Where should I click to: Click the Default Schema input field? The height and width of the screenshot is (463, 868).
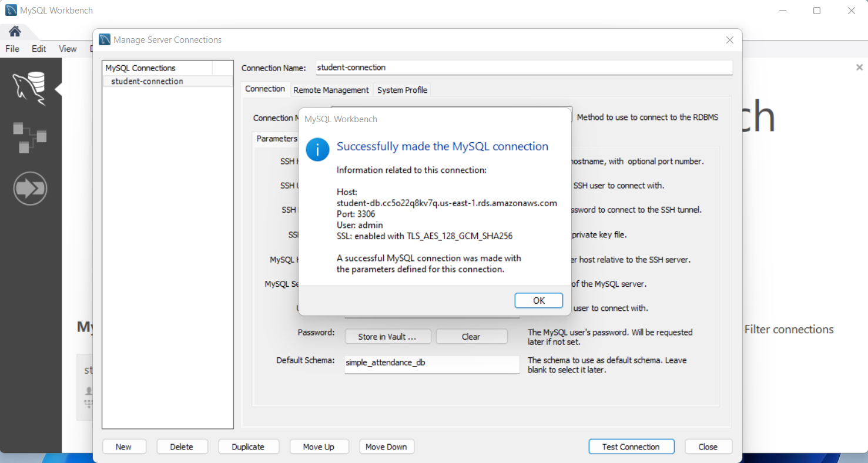click(x=432, y=364)
